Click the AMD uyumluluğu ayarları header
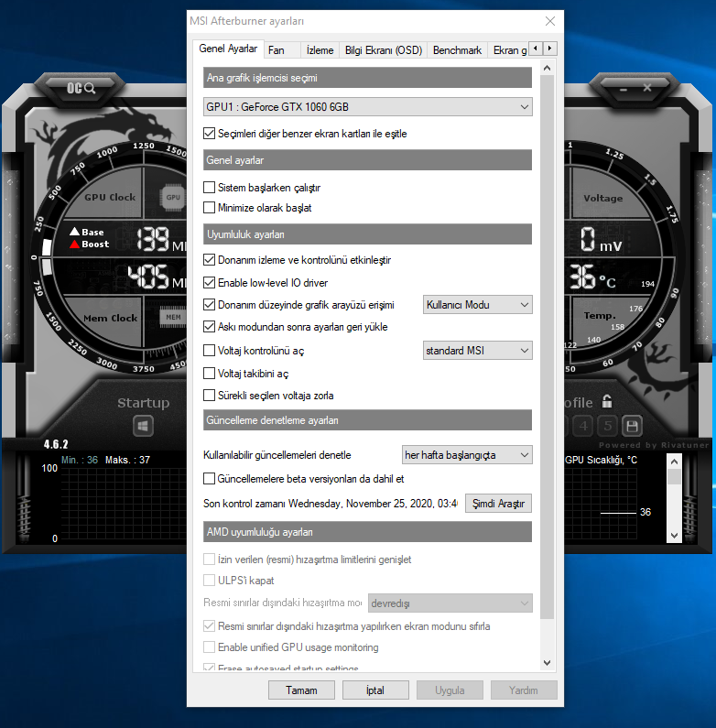 click(x=368, y=532)
